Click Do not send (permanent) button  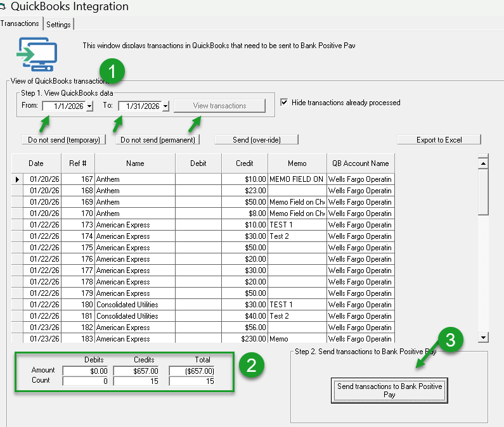(x=158, y=139)
